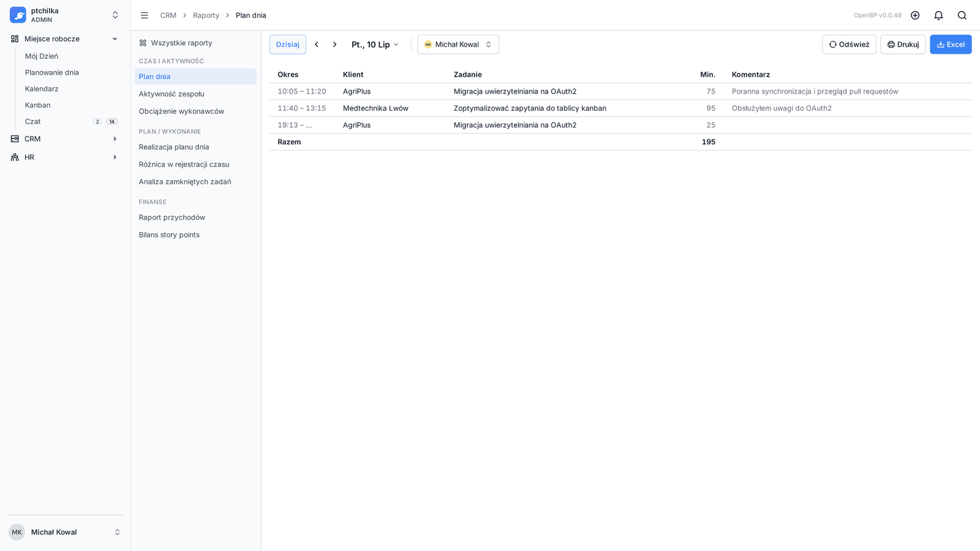Select the 10:05 – 11:20 period cell
Viewport: 980px width, 551px height.
(302, 91)
